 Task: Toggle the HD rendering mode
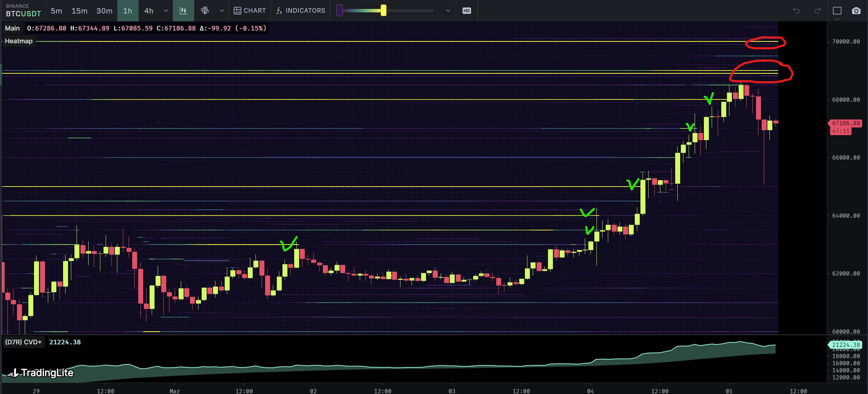tap(466, 11)
